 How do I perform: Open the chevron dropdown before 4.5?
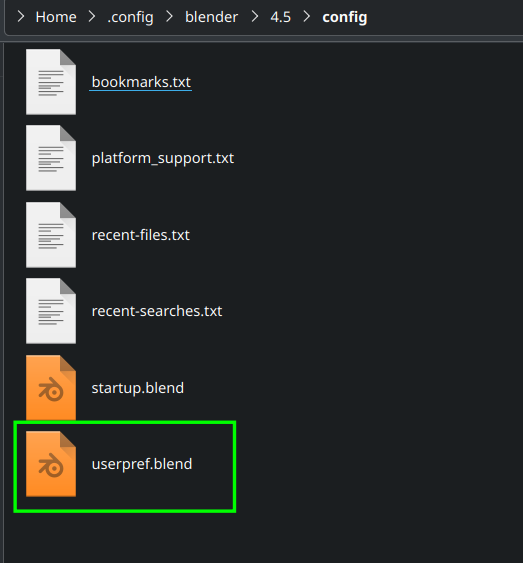click(255, 17)
